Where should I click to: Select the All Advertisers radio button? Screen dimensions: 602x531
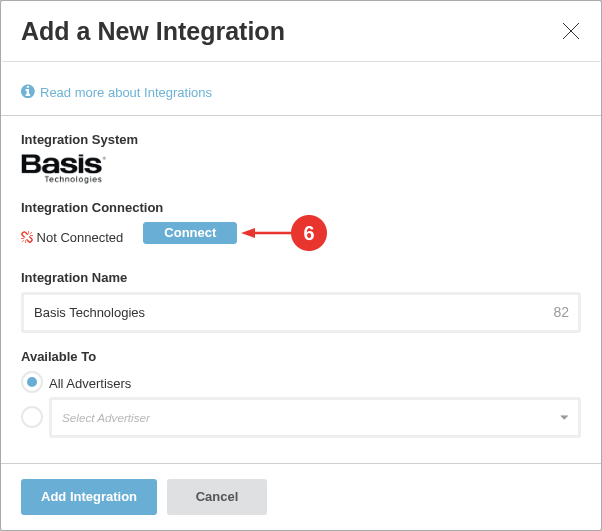(x=32, y=382)
